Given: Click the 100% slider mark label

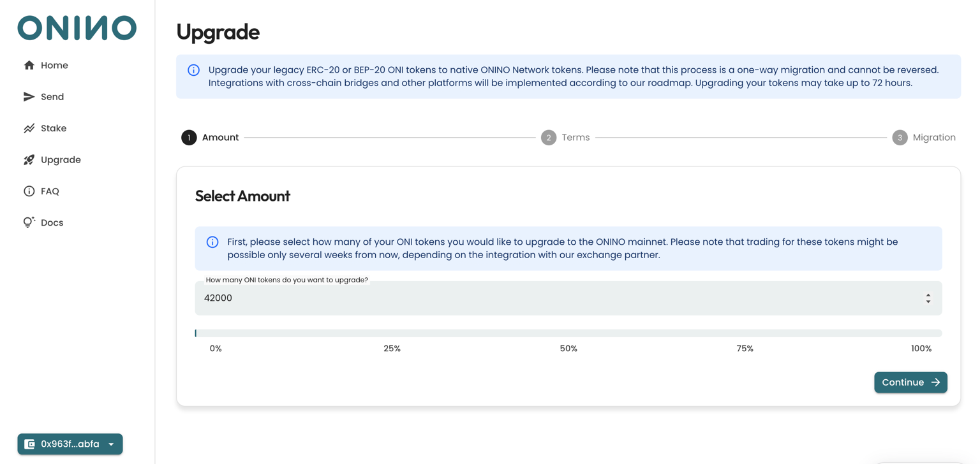Looking at the screenshot, I should pos(921,349).
